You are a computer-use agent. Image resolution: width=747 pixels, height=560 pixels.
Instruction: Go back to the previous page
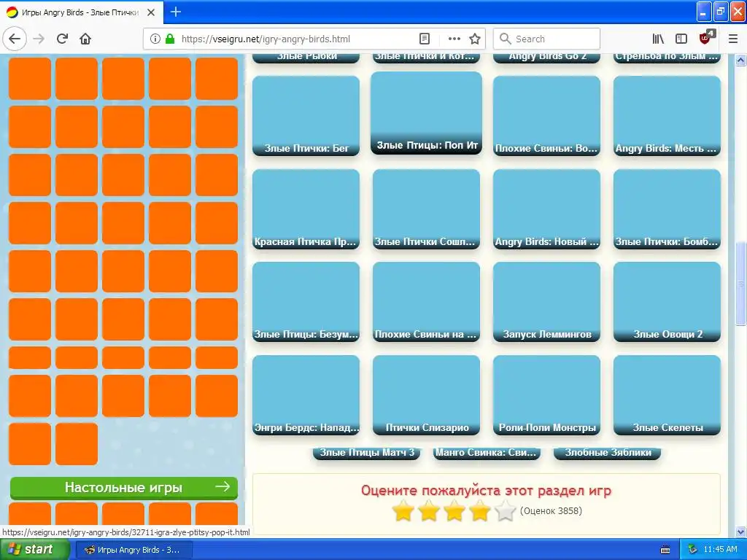[x=15, y=39]
